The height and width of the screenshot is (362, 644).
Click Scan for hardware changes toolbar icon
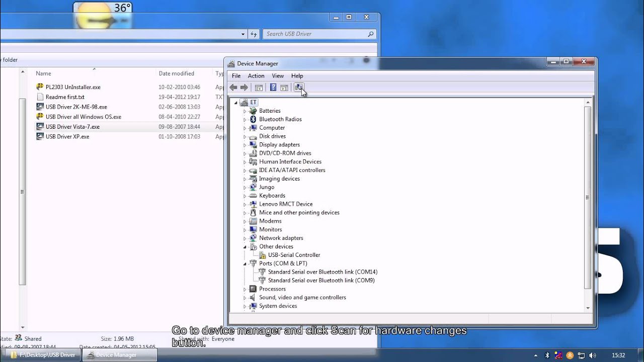point(299,87)
